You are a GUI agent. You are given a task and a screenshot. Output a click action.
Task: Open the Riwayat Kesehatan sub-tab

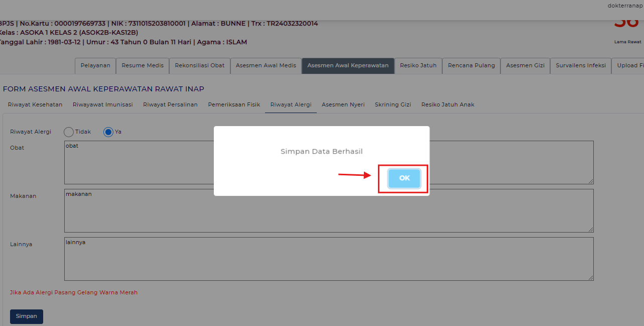click(35, 104)
